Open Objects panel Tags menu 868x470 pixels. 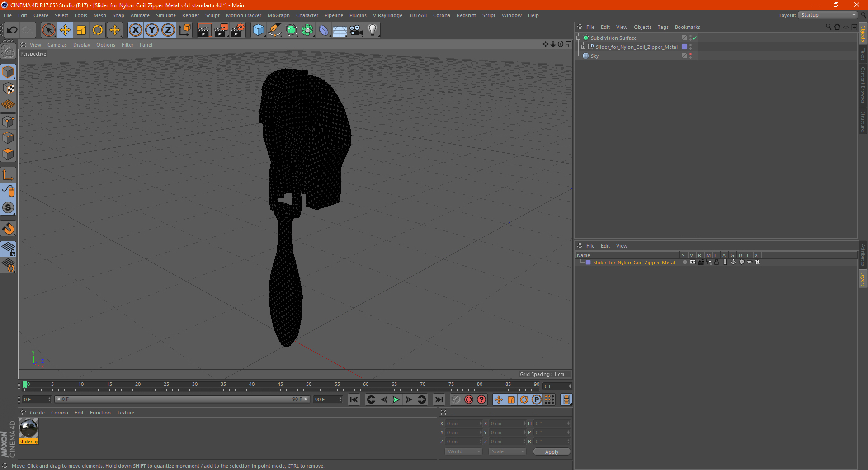663,27
